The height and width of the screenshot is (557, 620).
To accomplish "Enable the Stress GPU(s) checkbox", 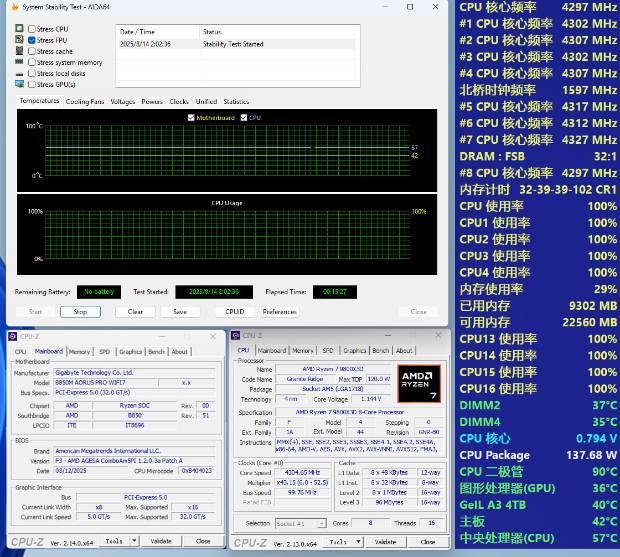I will 32,84.
